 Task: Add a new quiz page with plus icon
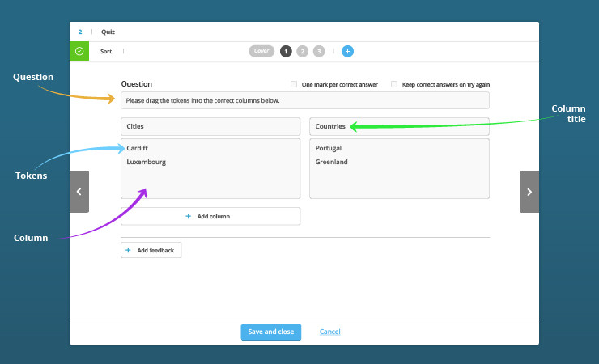pyautogui.click(x=347, y=51)
